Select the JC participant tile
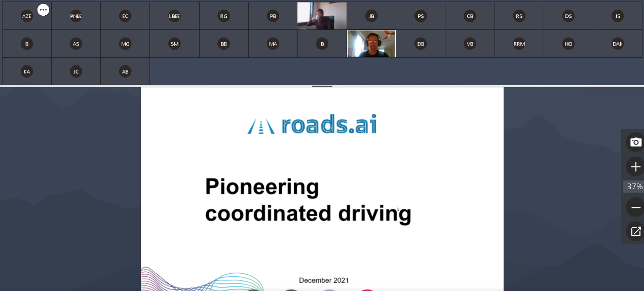The height and width of the screenshot is (291, 644). point(76,71)
